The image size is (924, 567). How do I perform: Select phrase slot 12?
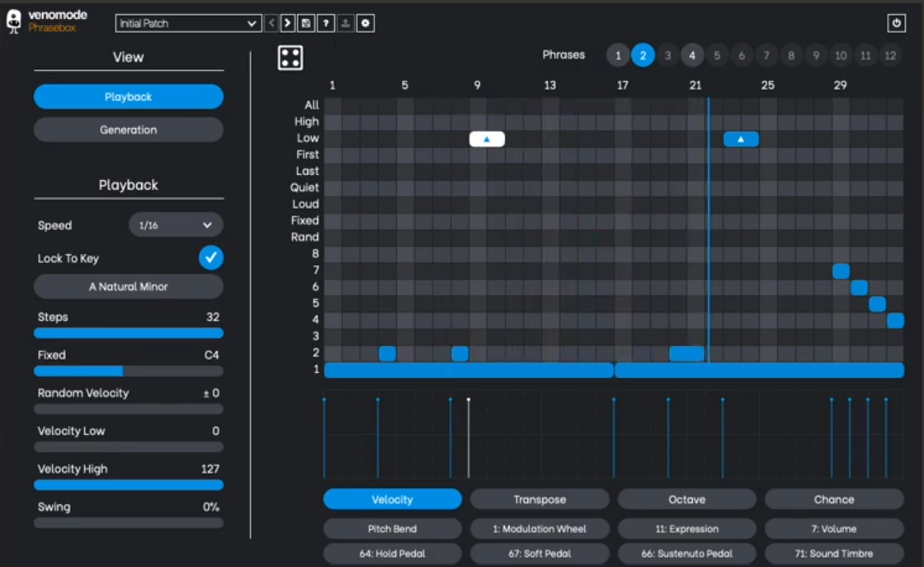point(890,55)
